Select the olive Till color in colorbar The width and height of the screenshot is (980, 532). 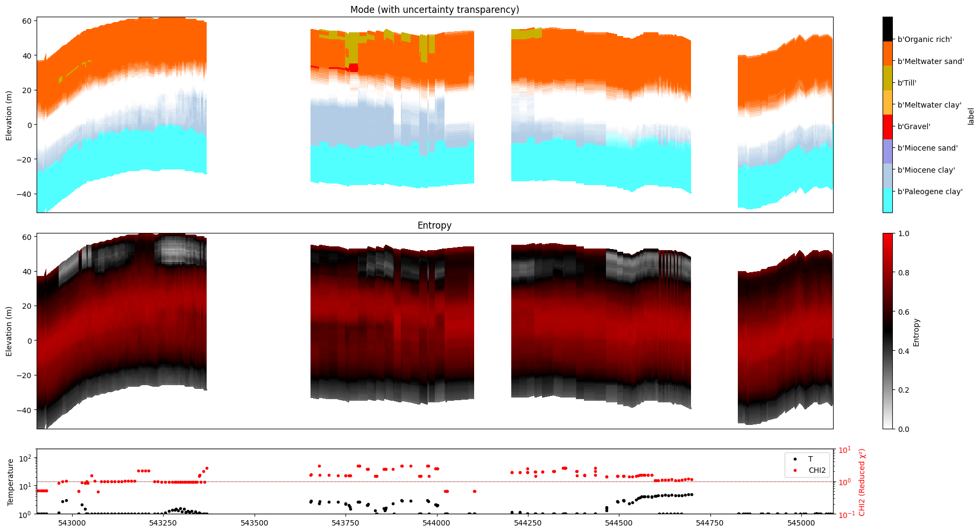(887, 78)
